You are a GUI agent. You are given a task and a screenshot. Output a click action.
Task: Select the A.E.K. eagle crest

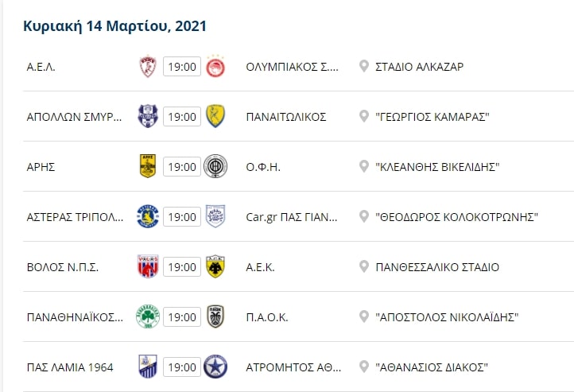tap(215, 267)
